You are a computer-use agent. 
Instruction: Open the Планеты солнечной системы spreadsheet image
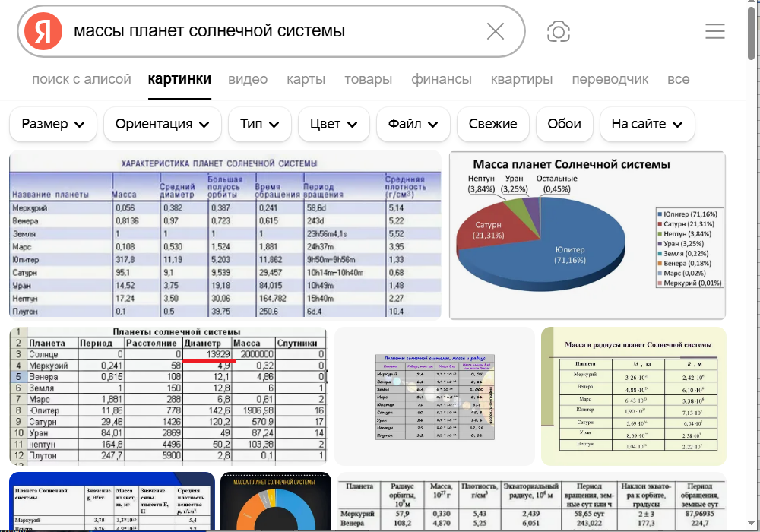(168, 396)
